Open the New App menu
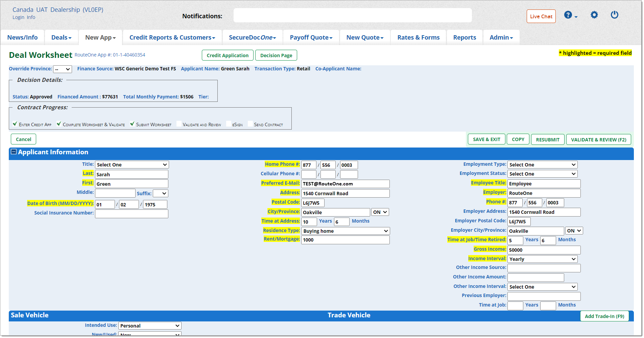This screenshot has width=644, height=338. point(100,38)
